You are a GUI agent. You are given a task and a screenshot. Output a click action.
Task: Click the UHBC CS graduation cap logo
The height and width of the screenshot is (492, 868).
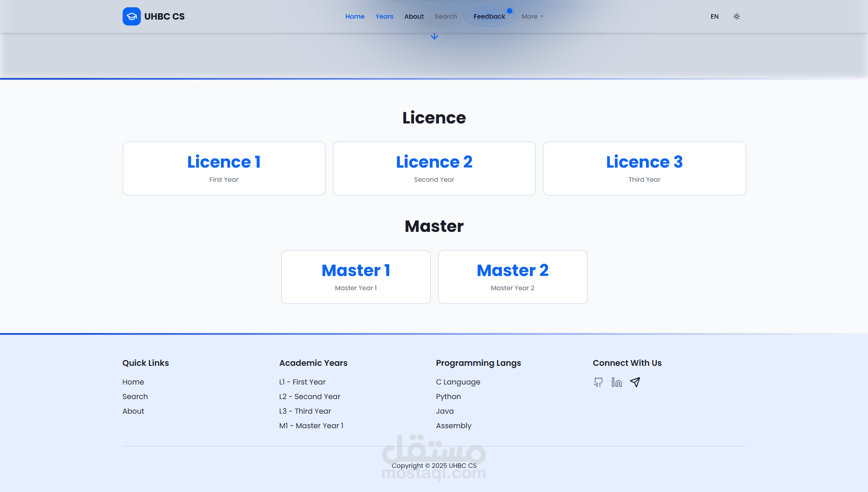pos(131,16)
